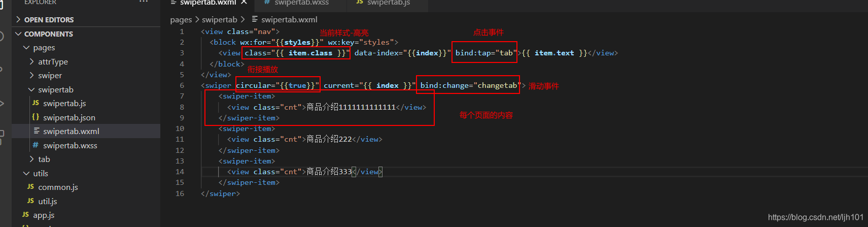This screenshot has height=227, width=868.
Task: Select swipertab.wxml in the explorer tree
Action: tap(71, 132)
